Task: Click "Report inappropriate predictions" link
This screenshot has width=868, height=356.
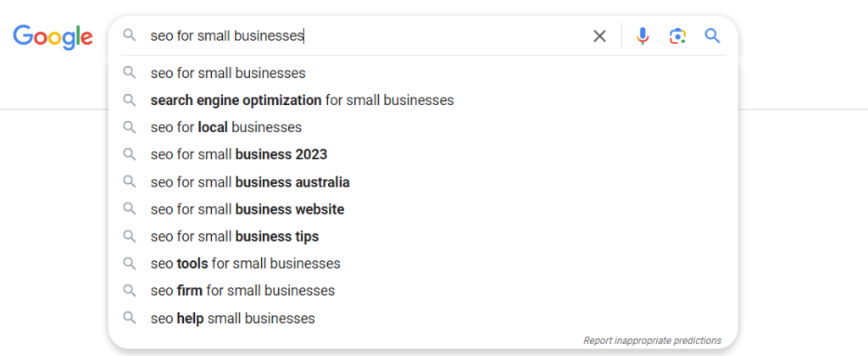Action: pos(652,341)
